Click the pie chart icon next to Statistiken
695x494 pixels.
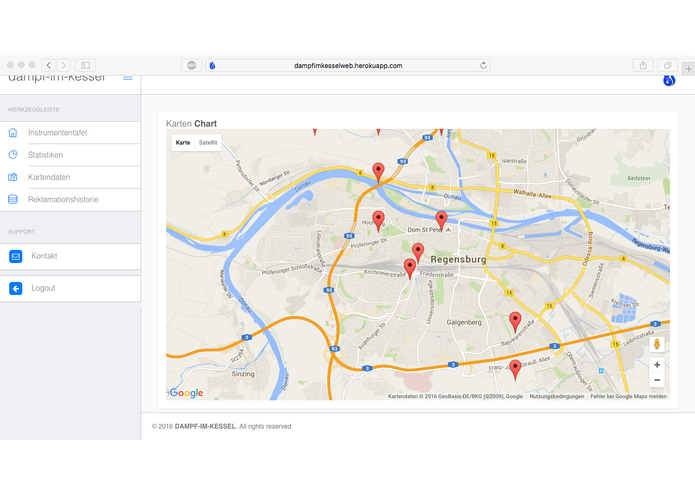tap(13, 155)
